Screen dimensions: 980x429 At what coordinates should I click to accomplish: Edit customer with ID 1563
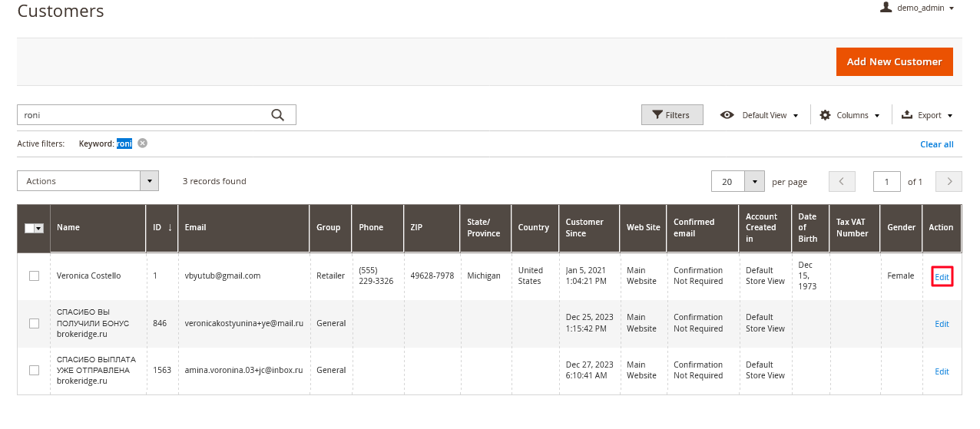(942, 371)
